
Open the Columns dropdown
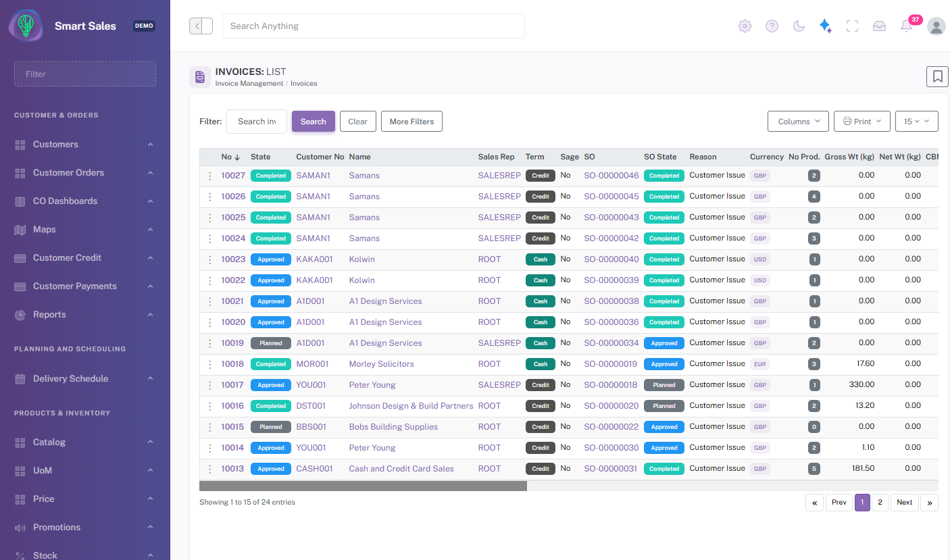coord(799,122)
